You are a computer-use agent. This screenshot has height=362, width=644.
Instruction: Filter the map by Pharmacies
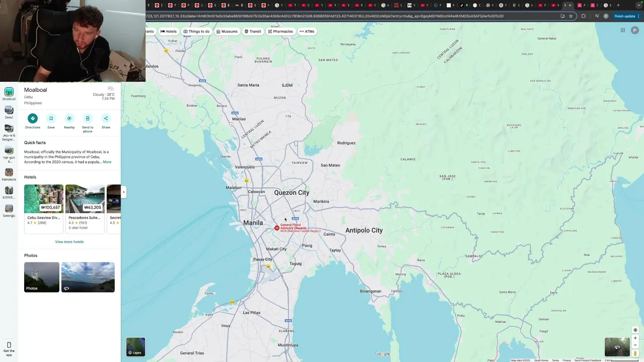click(x=280, y=31)
